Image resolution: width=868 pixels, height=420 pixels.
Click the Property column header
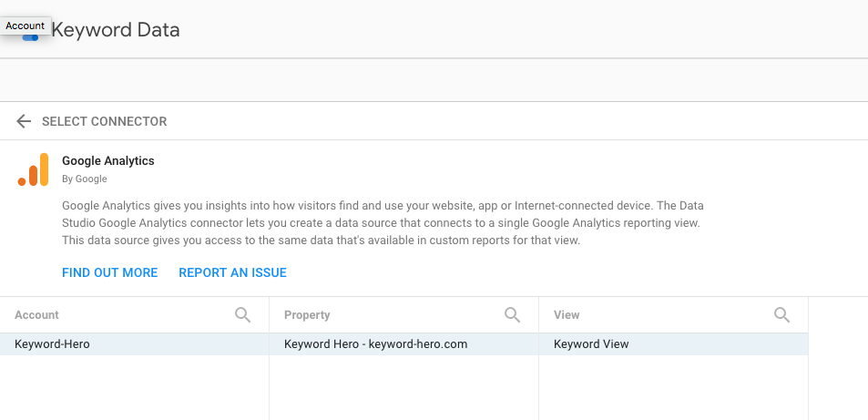tap(307, 314)
